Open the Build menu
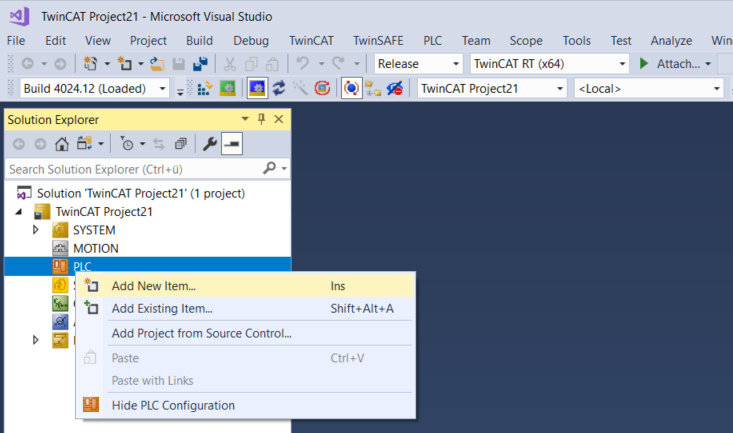The width and height of the screenshot is (733, 433). (x=200, y=41)
